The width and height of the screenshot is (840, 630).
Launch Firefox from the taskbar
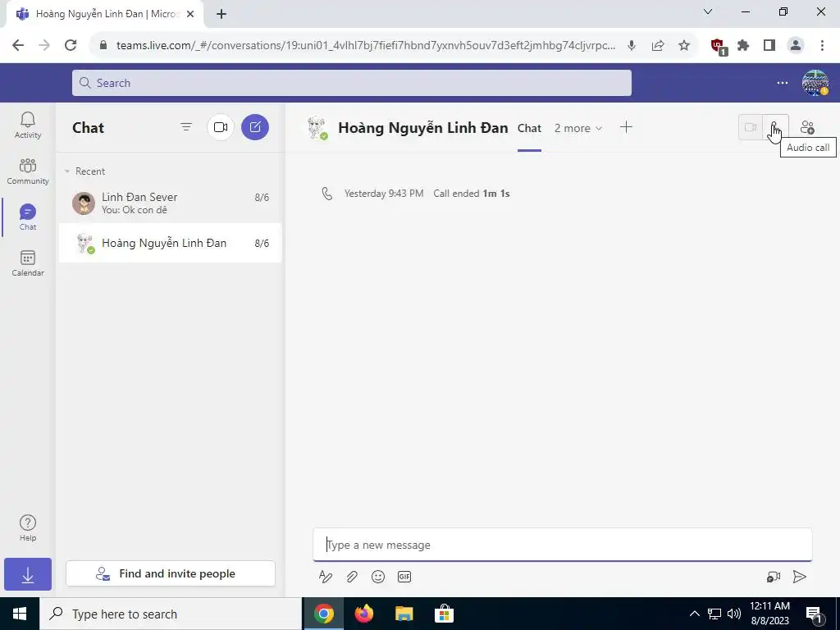[x=363, y=614]
